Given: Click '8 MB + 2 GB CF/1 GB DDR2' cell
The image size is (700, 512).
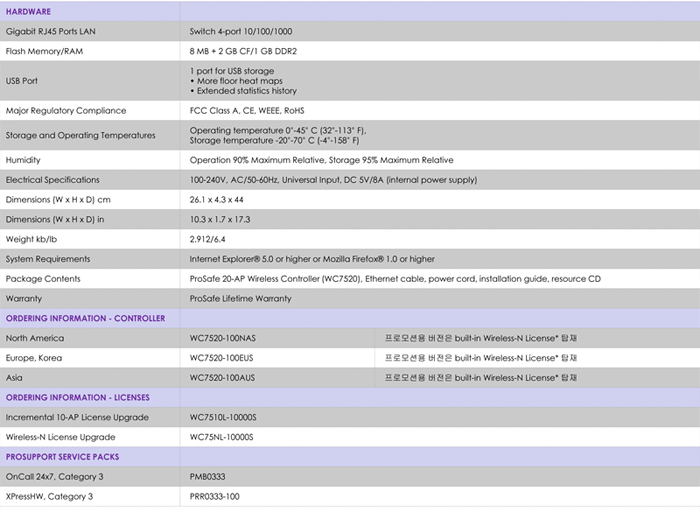Looking at the screenshot, I should 243,51.
